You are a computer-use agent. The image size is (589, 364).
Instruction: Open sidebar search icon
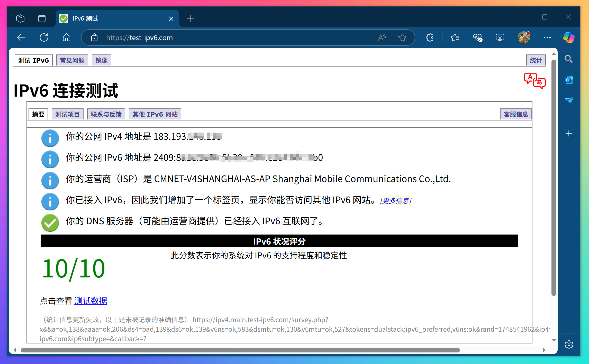click(569, 59)
